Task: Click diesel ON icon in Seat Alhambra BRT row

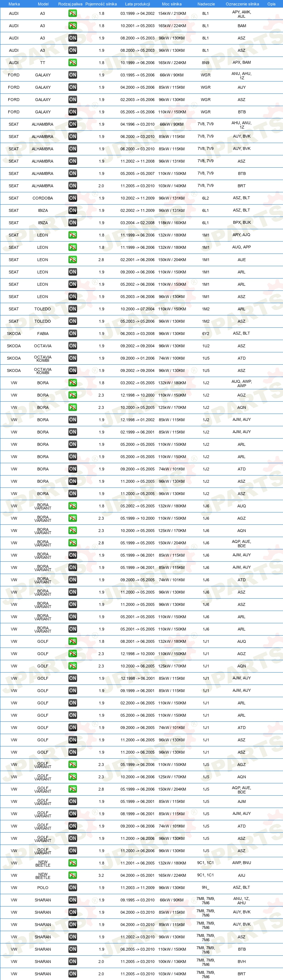Action: (x=73, y=186)
